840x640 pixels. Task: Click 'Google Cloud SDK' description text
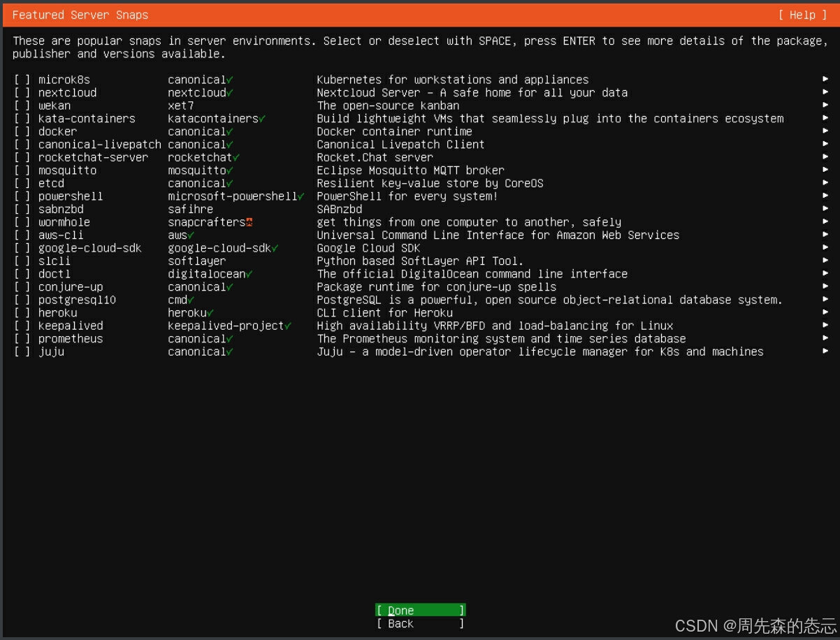[x=368, y=248]
